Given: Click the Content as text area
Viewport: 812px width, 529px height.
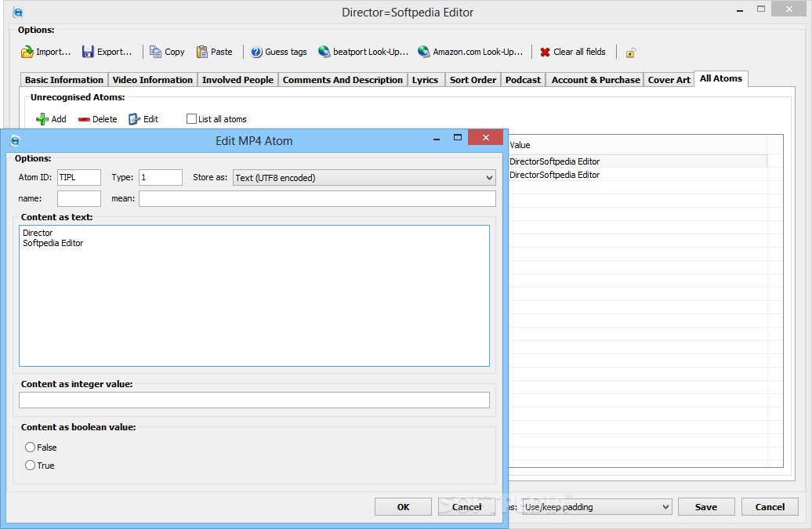Looking at the screenshot, I should click(x=254, y=295).
